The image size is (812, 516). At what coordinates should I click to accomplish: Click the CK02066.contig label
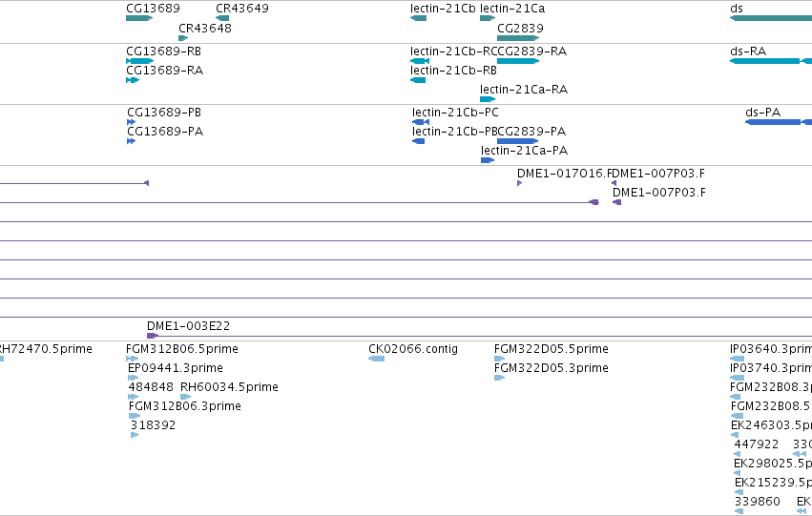413,349
